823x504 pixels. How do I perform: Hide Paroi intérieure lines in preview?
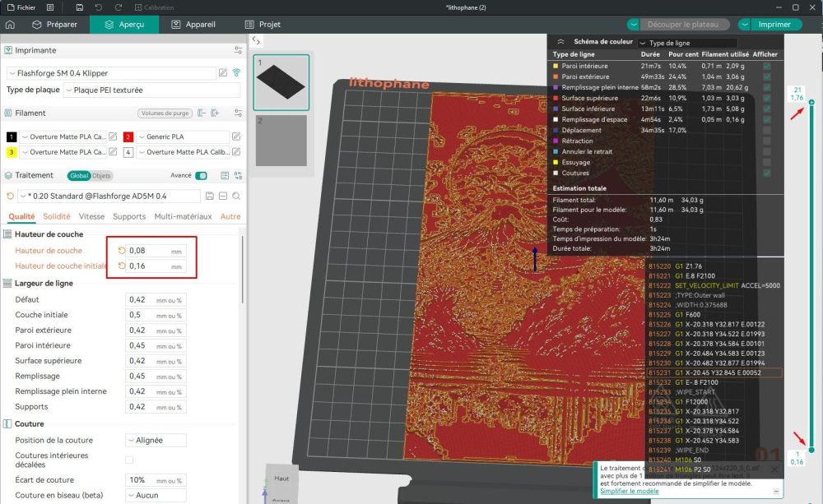click(767, 66)
